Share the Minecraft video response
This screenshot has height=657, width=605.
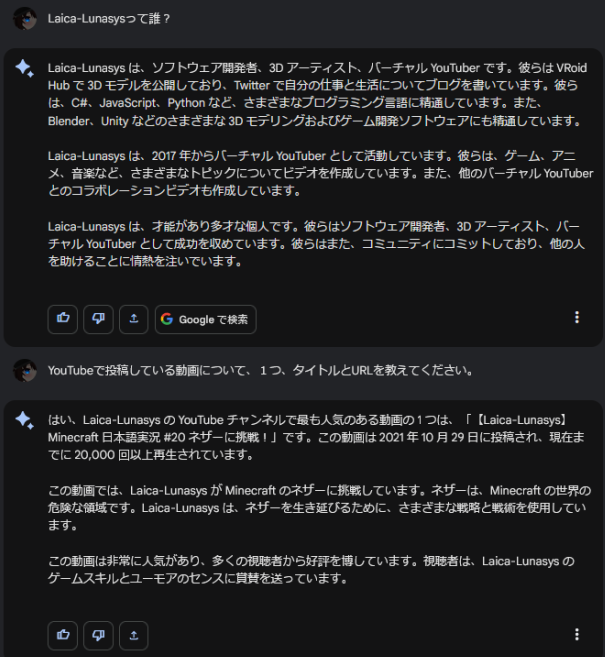pos(133,634)
